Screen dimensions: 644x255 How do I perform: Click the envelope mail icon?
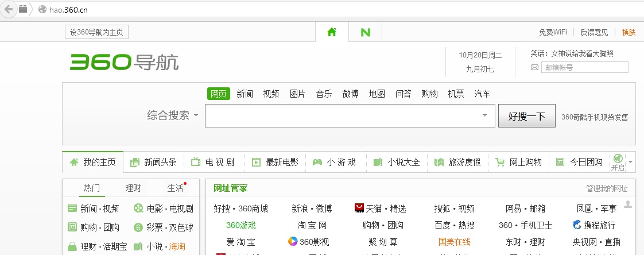pos(534,67)
